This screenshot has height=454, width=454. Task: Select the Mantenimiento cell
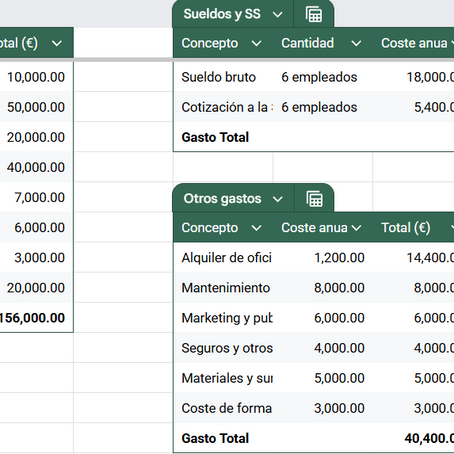[226, 288]
